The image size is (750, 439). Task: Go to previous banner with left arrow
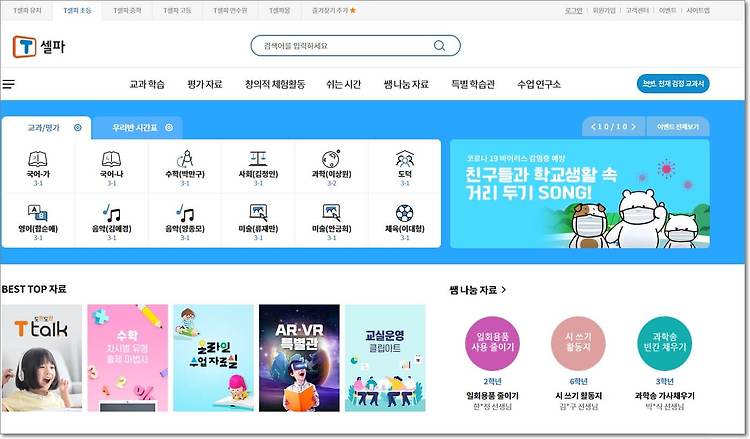[594, 127]
